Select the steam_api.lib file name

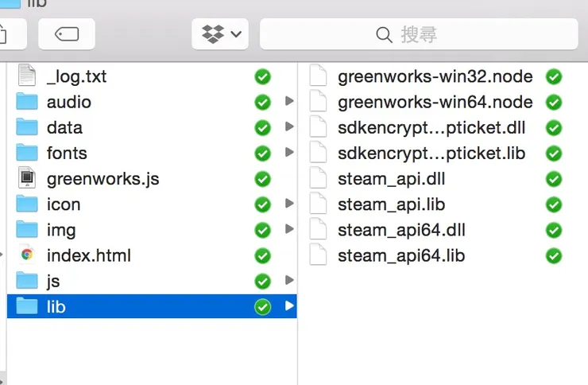click(391, 204)
